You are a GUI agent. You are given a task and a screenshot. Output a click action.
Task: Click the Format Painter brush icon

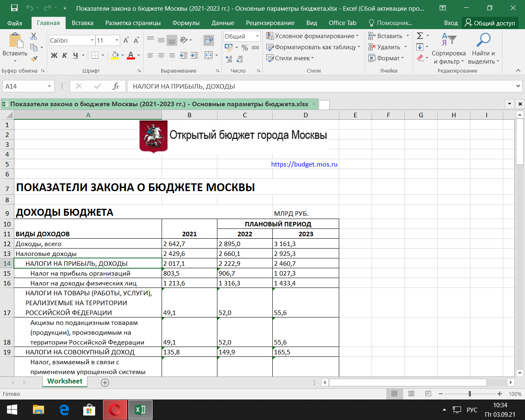(x=34, y=59)
